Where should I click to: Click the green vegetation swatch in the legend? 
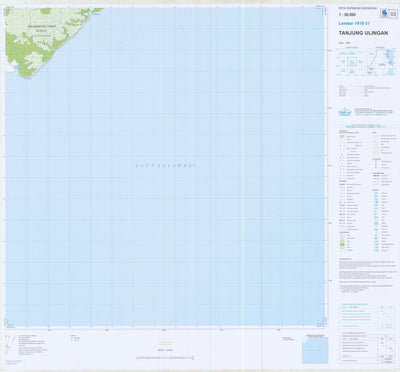tap(342, 244)
